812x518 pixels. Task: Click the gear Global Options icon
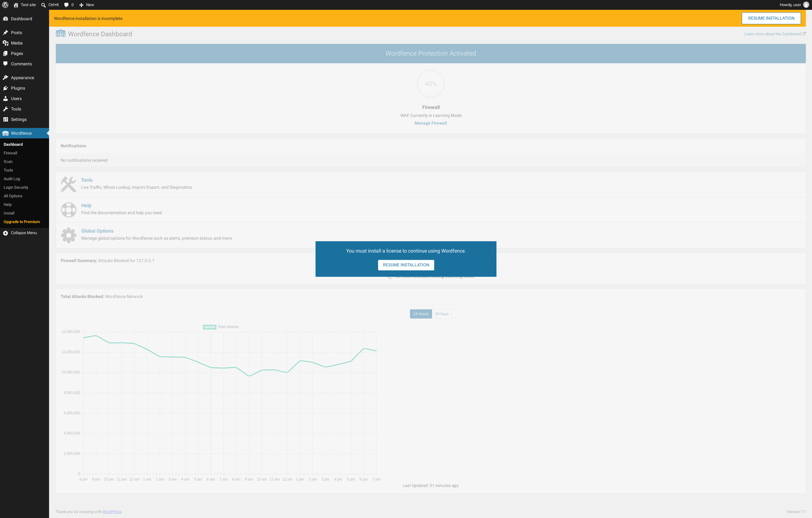pos(68,235)
